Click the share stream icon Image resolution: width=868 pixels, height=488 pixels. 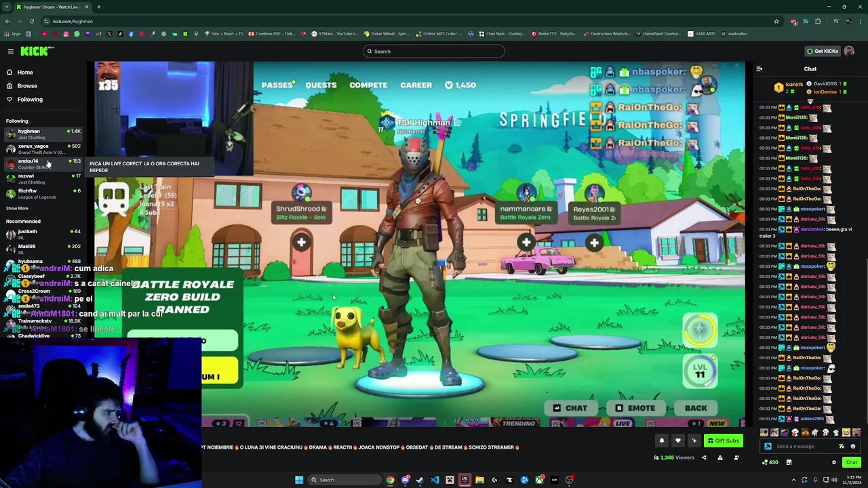pos(704,457)
